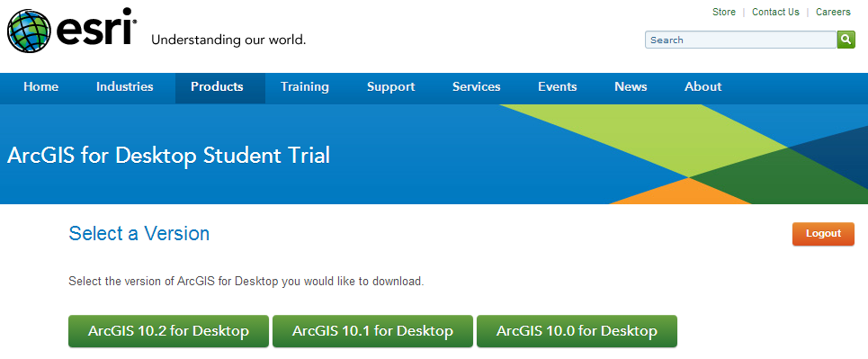Viewport: 868px width, 359px height.
Task: Click the ArcGIS for Desktop Student Trial banner
Action: pos(168,155)
